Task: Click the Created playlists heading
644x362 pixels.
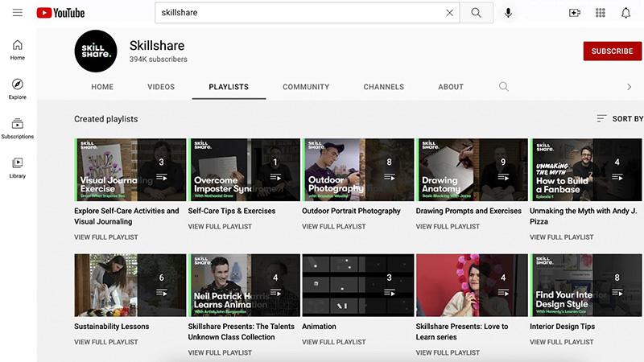Action: tap(106, 119)
